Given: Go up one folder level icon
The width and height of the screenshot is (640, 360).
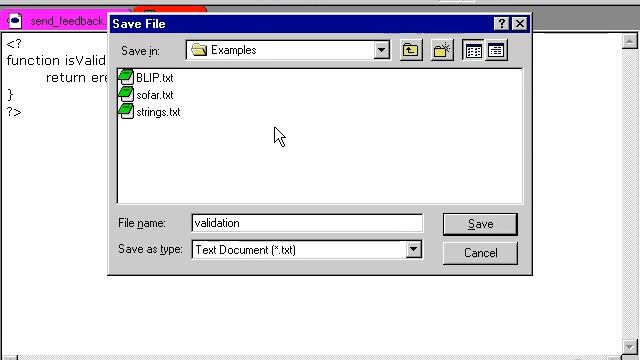Looking at the screenshot, I should [411, 50].
